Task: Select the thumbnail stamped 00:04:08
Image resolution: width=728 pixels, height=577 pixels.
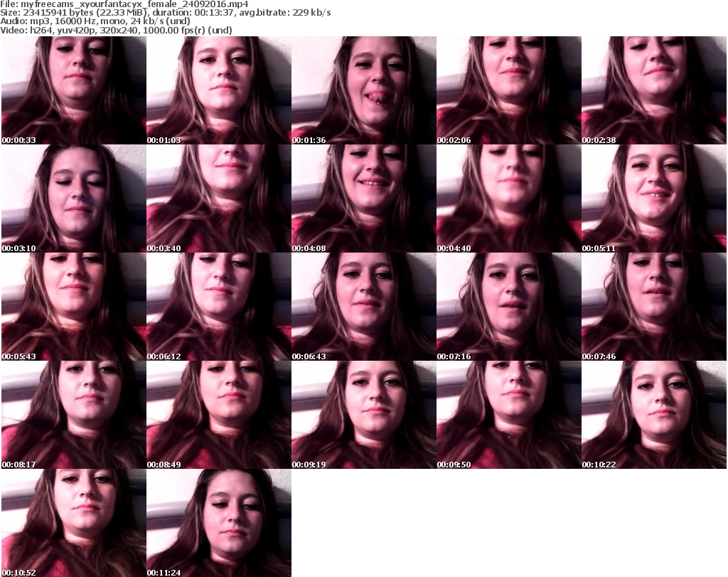Action: point(364,198)
